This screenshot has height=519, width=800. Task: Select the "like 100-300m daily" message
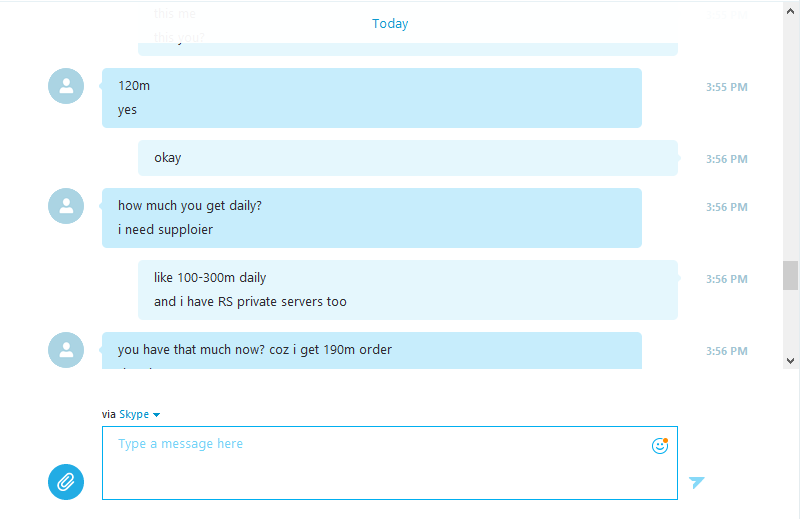pyautogui.click(x=210, y=278)
